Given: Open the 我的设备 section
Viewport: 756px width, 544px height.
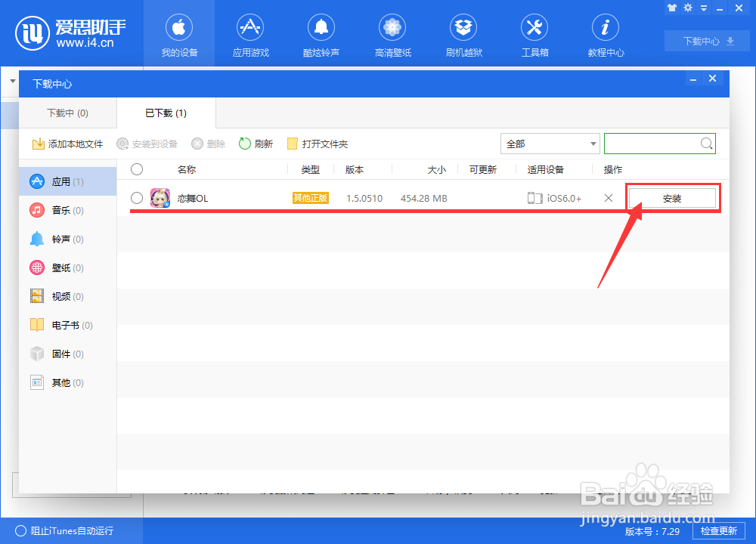Looking at the screenshot, I should point(179,34).
